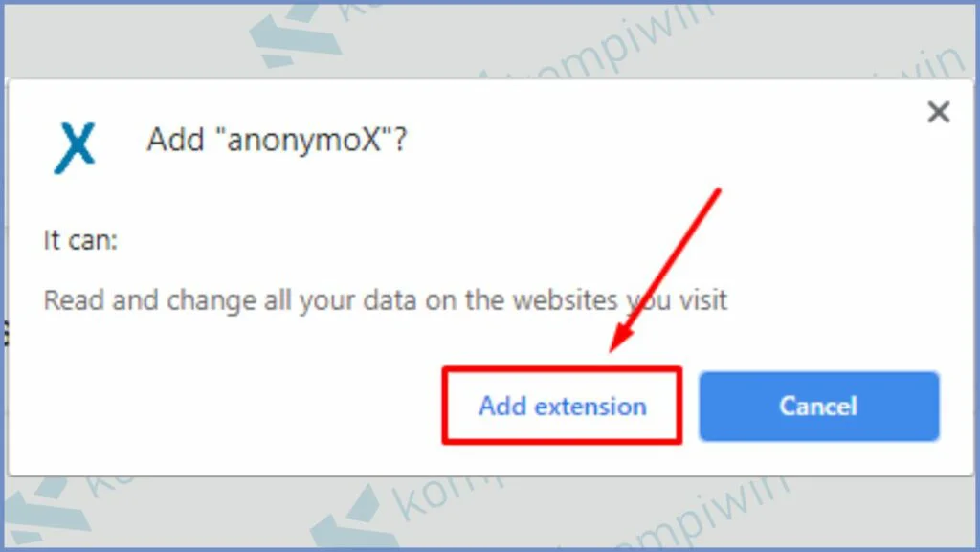Click the empty white area left of Add extension
This screenshot has height=552, width=980.
(x=237, y=406)
